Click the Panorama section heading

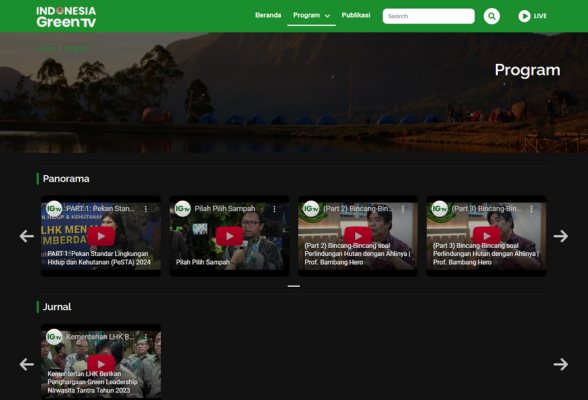66,179
